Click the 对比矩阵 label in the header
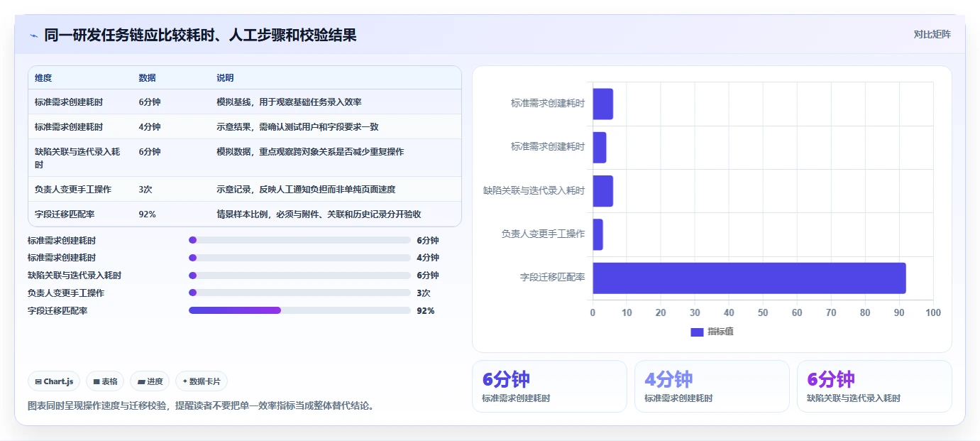This screenshot has width=980, height=441. coord(932,34)
